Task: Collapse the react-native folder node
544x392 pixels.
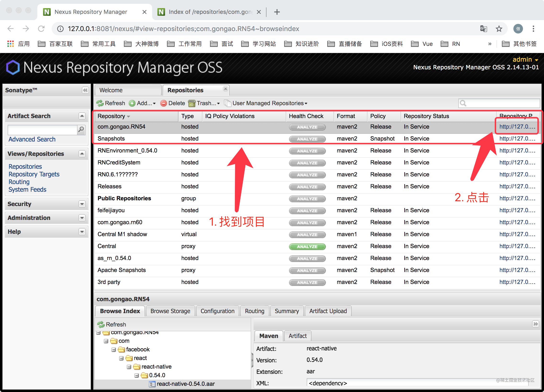Action: pos(129,367)
